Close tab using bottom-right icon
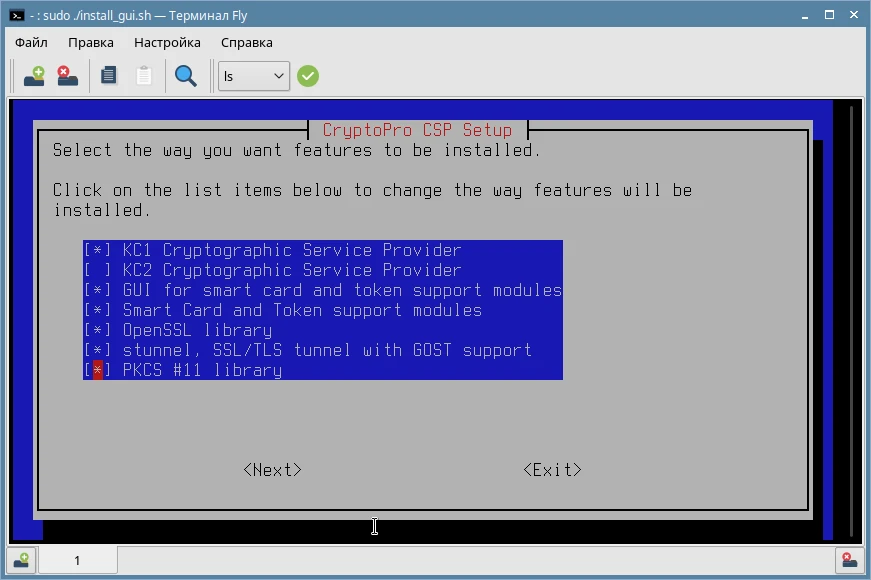The width and height of the screenshot is (871, 580). pos(849,560)
